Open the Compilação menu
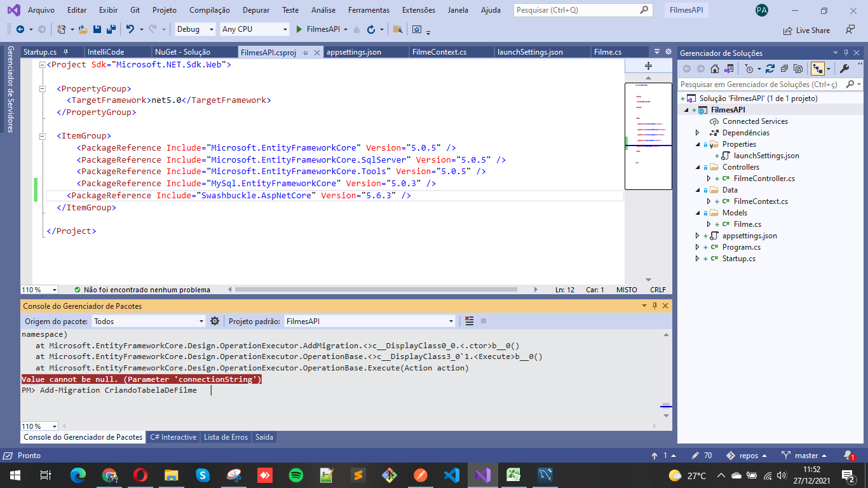This screenshot has height=488, width=868. [x=210, y=10]
